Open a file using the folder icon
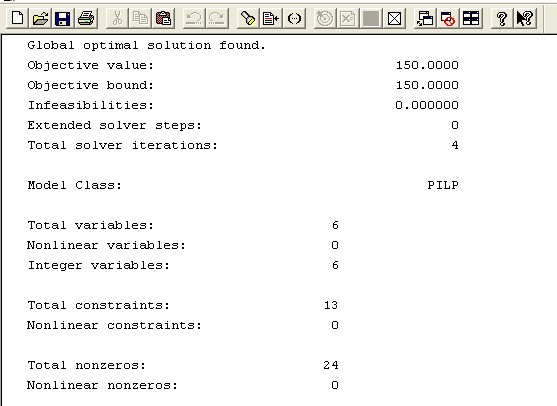557x406 pixels. pyautogui.click(x=40, y=18)
